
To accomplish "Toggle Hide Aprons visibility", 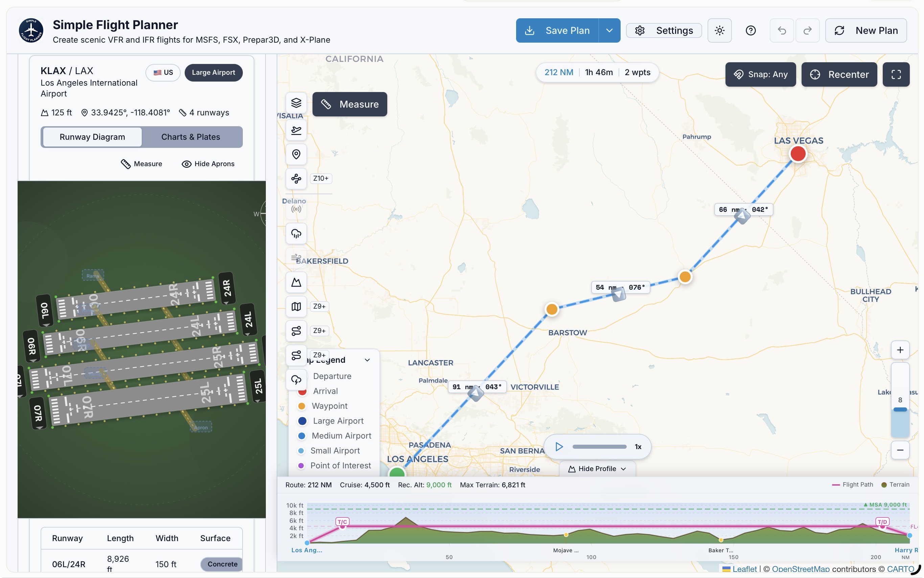I will coord(208,164).
